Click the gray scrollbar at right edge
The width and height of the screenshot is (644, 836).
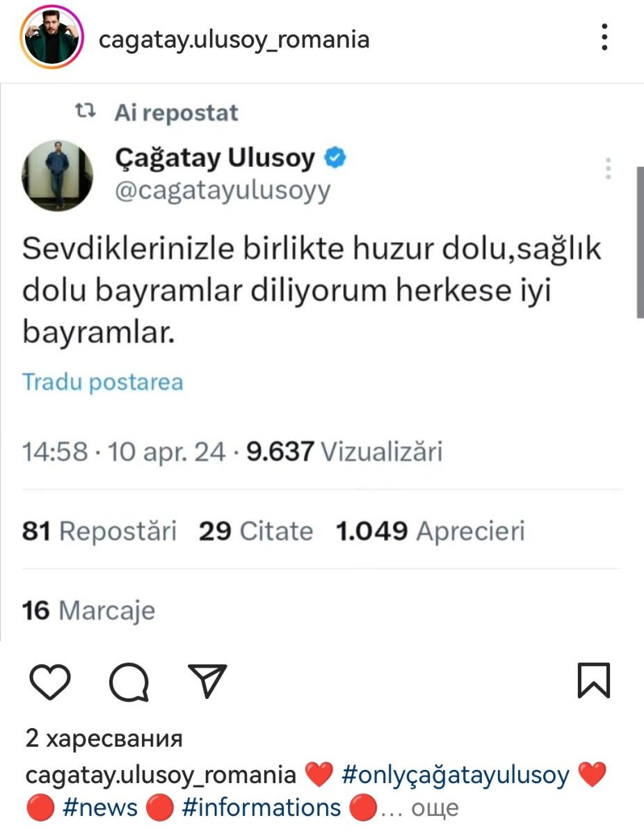pyautogui.click(x=640, y=241)
